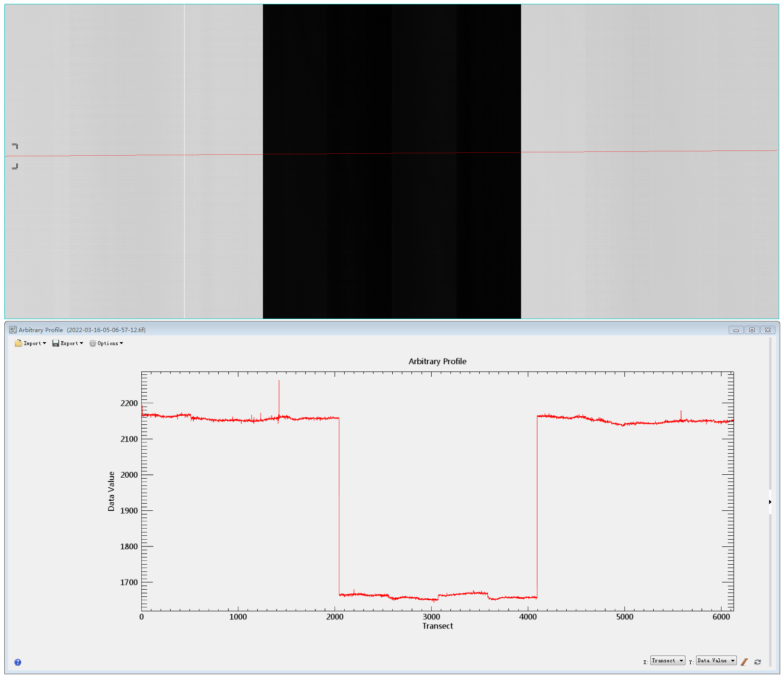Click the vertical Data Value y-axis label
This screenshot has width=784, height=680.
[111, 491]
